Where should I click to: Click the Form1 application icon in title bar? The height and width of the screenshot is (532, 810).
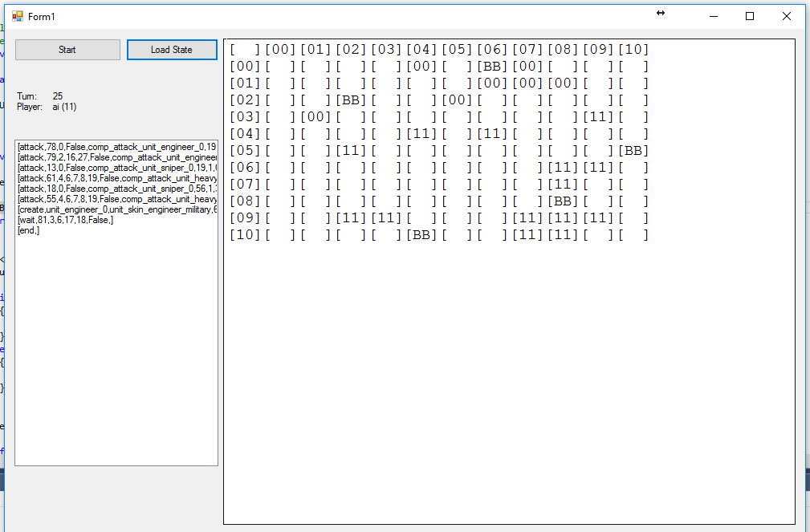click(18, 16)
